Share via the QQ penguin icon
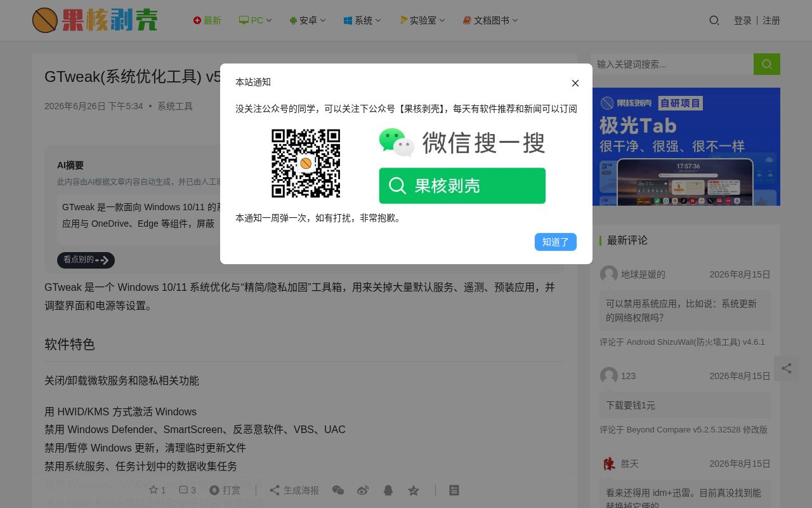The image size is (812, 508). (388, 490)
